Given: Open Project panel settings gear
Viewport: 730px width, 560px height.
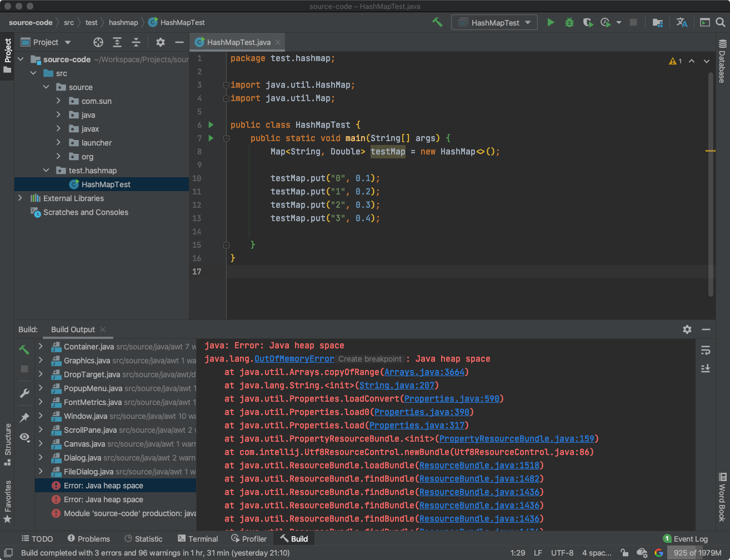Looking at the screenshot, I should [161, 42].
